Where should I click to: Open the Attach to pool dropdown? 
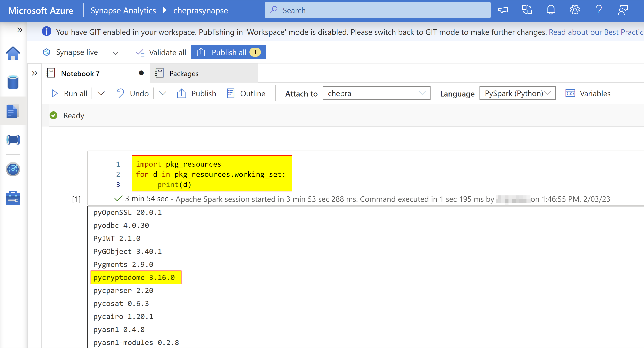376,93
